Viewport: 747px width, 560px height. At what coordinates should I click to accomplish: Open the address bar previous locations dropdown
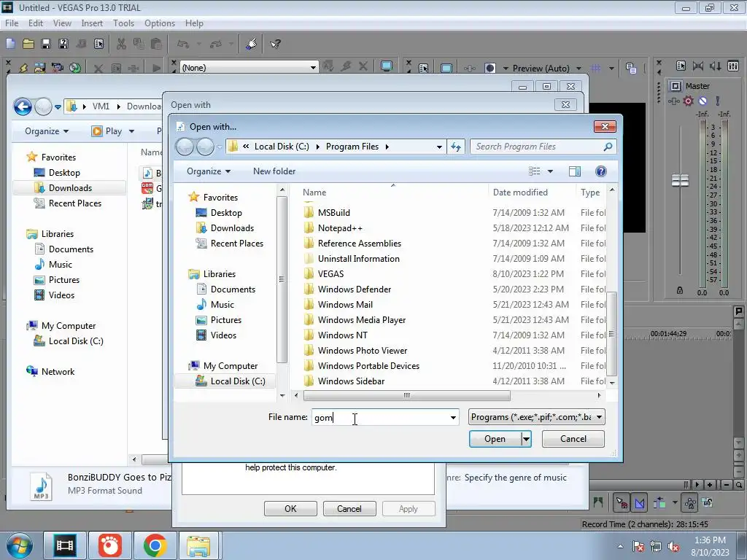click(439, 147)
